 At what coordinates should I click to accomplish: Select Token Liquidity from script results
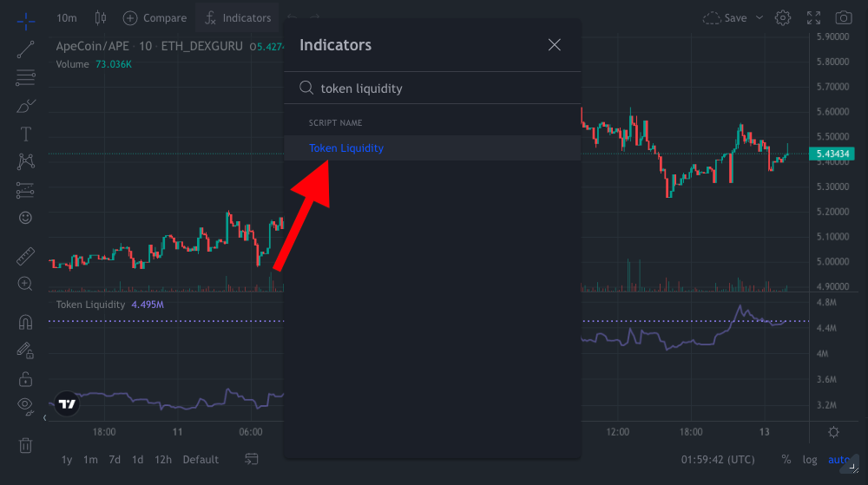346,148
